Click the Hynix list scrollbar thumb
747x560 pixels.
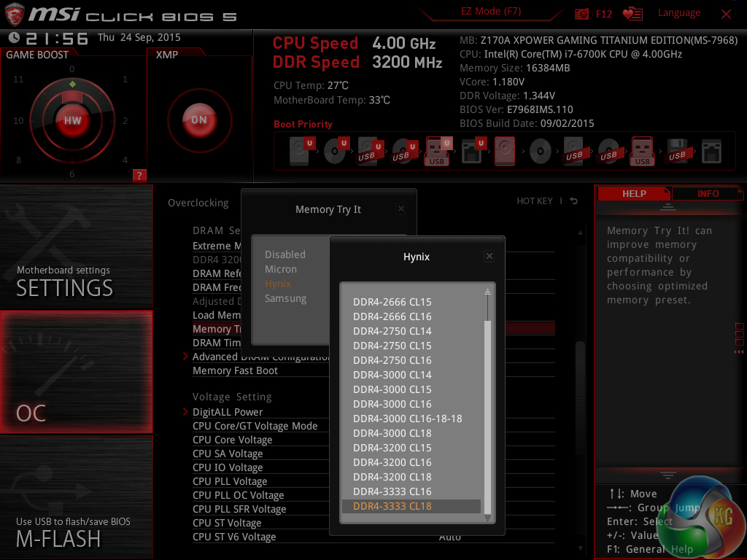pyautogui.click(x=487, y=417)
